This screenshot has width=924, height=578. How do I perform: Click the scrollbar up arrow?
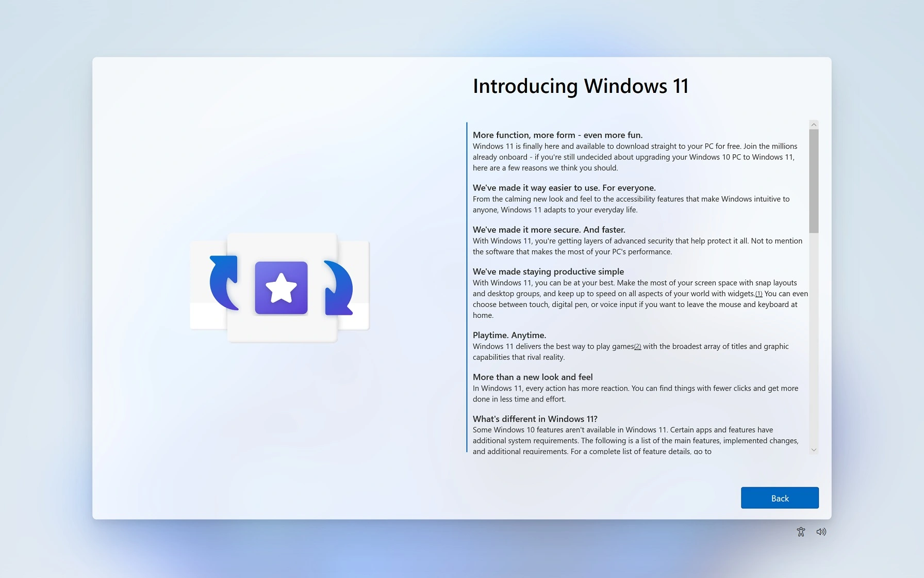pyautogui.click(x=814, y=124)
